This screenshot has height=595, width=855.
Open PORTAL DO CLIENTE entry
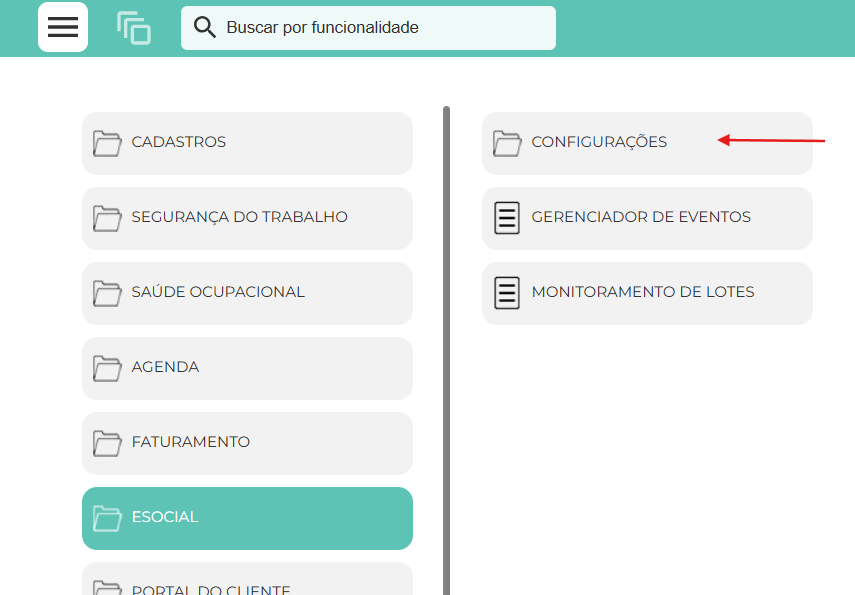click(x=247, y=579)
